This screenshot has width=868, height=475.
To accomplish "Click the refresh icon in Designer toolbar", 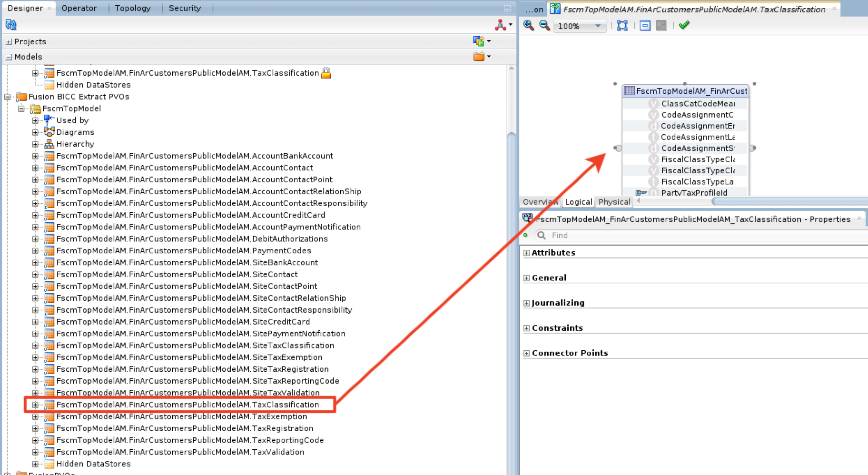I will (x=11, y=25).
